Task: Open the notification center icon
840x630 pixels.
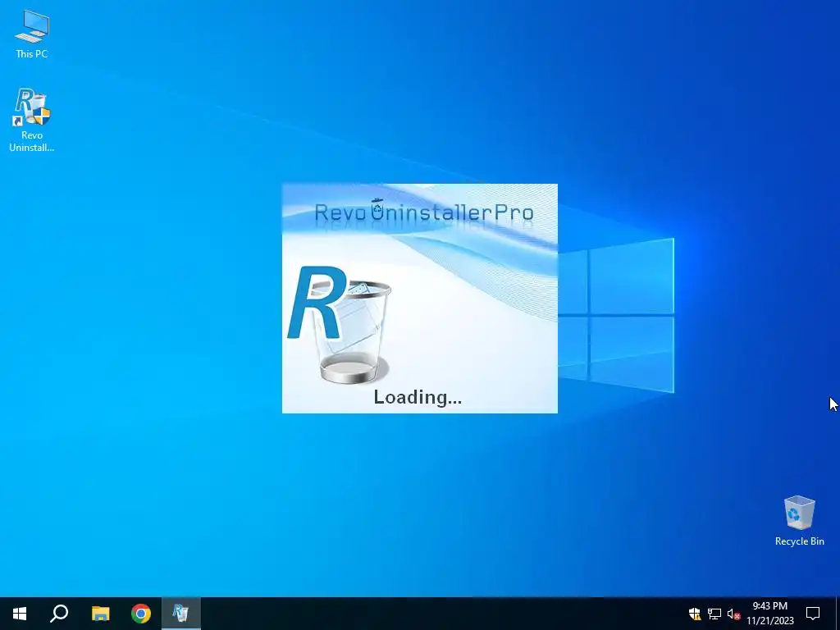Action: pyautogui.click(x=813, y=614)
